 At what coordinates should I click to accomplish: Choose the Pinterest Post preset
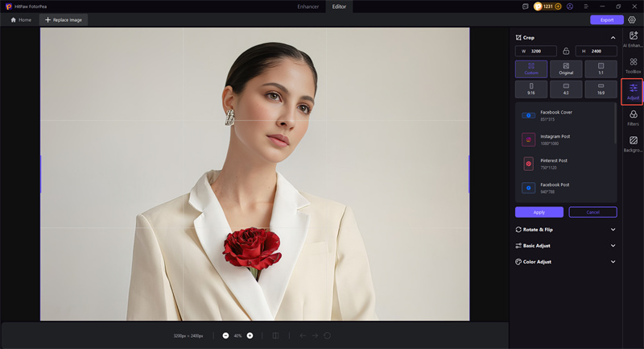[x=565, y=164]
